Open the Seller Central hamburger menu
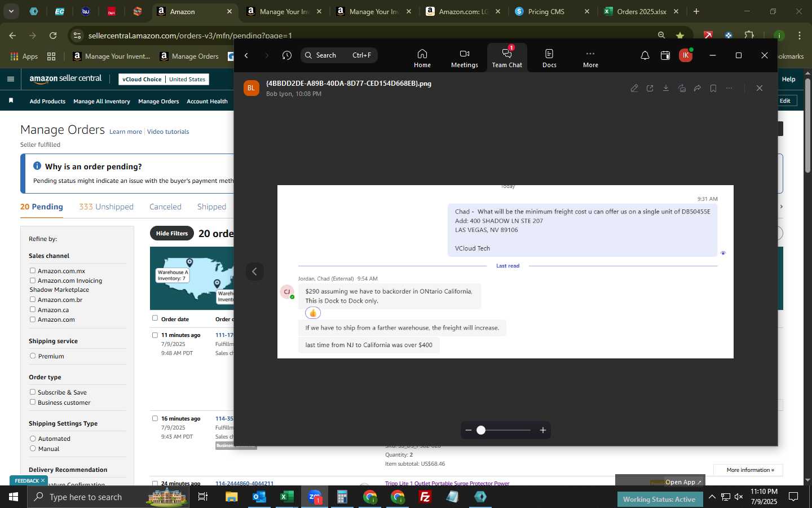The width and height of the screenshot is (812, 508). 10,79
